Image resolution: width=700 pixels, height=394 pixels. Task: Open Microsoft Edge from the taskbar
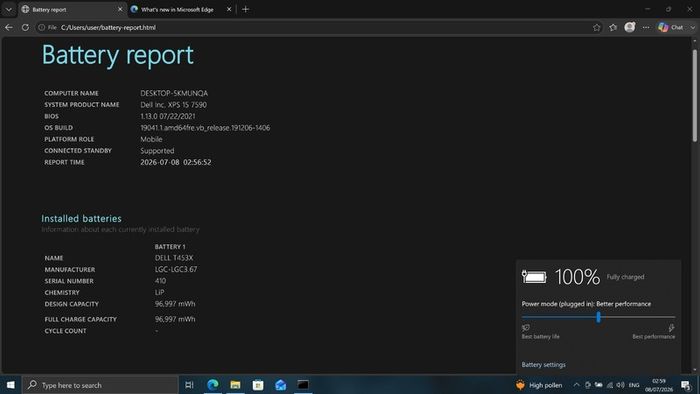[x=212, y=385]
